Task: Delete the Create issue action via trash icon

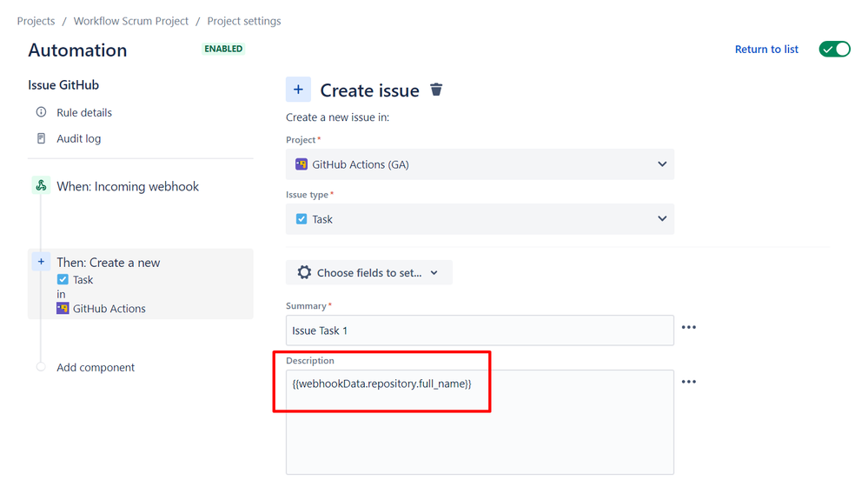Action: tap(436, 90)
